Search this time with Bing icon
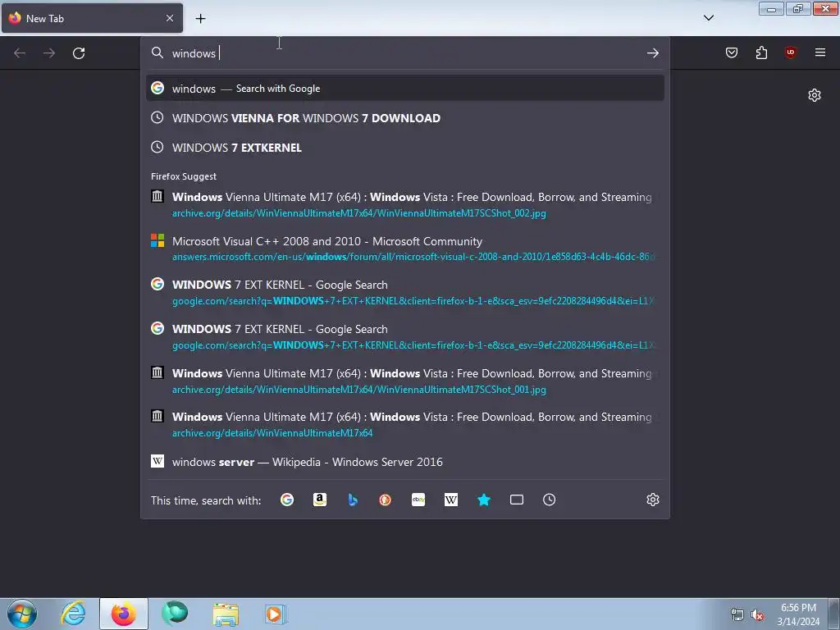 (x=353, y=500)
